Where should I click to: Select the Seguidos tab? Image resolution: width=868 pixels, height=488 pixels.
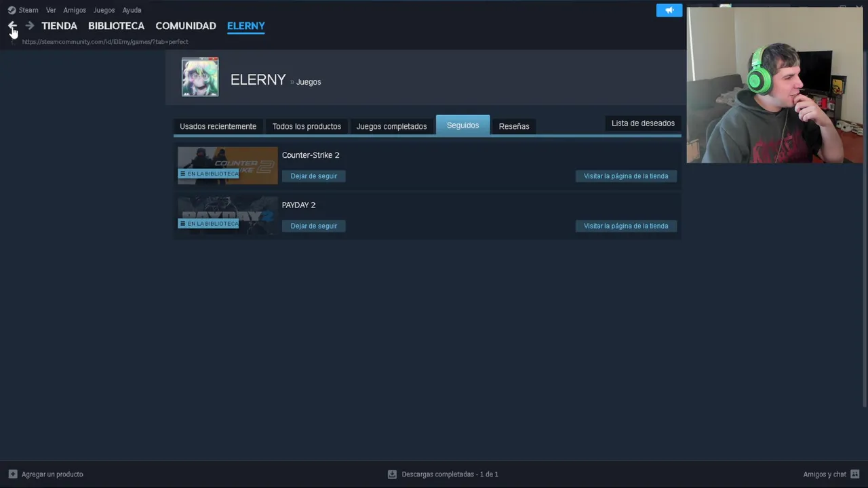[x=463, y=125]
